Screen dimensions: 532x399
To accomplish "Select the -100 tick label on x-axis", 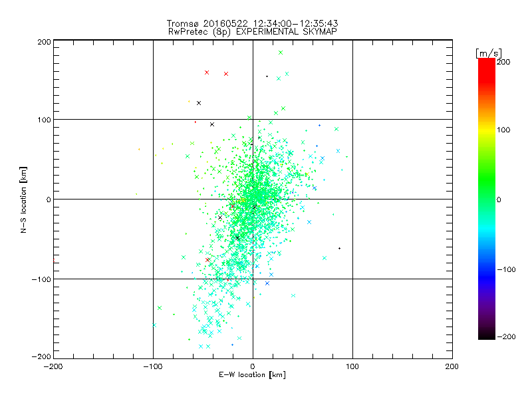I will [x=152, y=366].
